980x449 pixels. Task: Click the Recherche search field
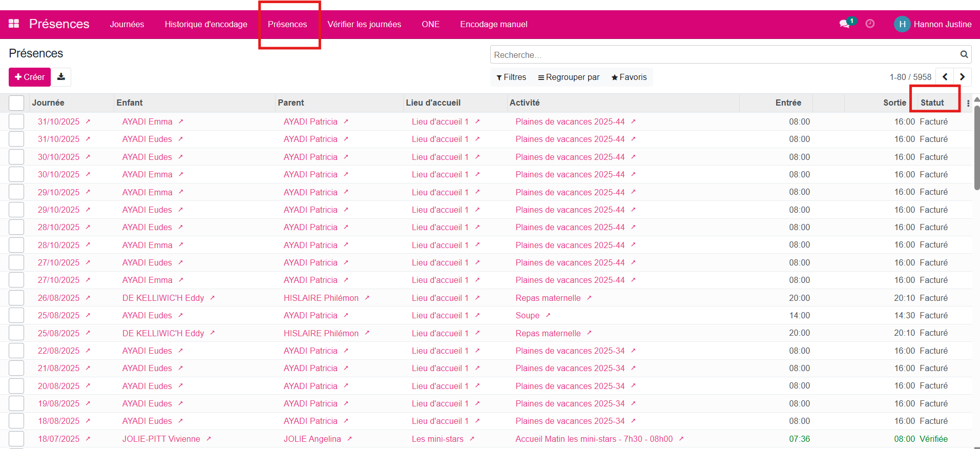(x=722, y=55)
